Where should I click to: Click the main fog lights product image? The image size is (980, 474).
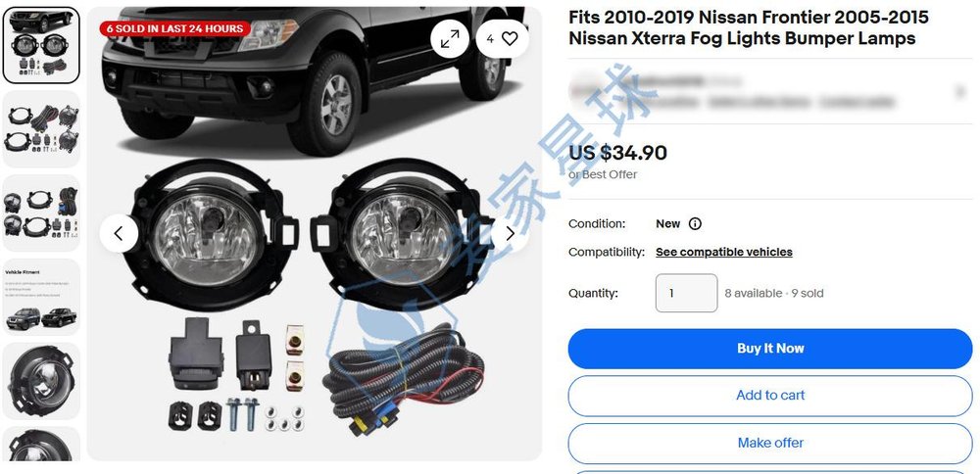[315, 233]
